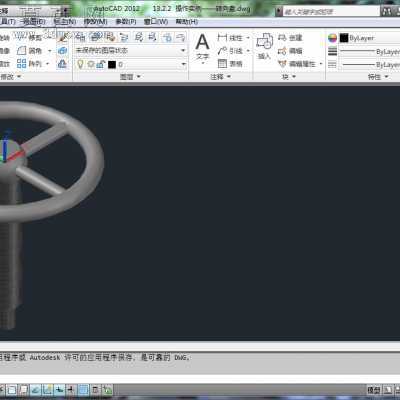The height and width of the screenshot is (400, 400).
Task: Expand the 图层 panel title
Action: coord(130,77)
